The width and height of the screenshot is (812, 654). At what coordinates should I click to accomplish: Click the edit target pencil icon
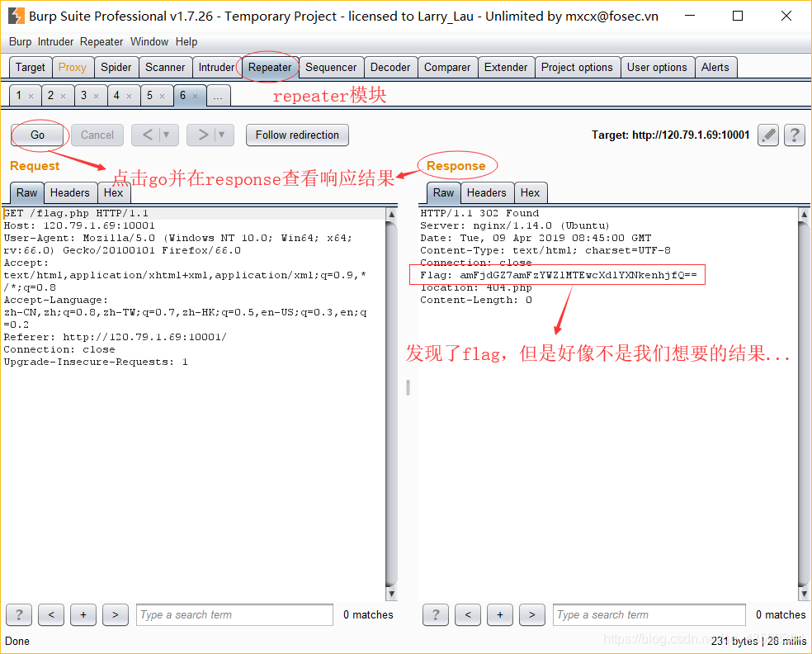click(768, 135)
